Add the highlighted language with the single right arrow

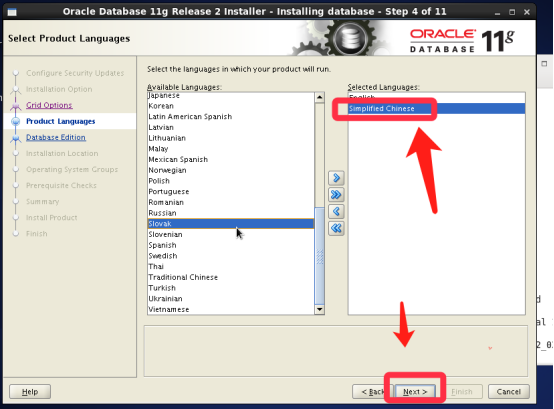336,178
